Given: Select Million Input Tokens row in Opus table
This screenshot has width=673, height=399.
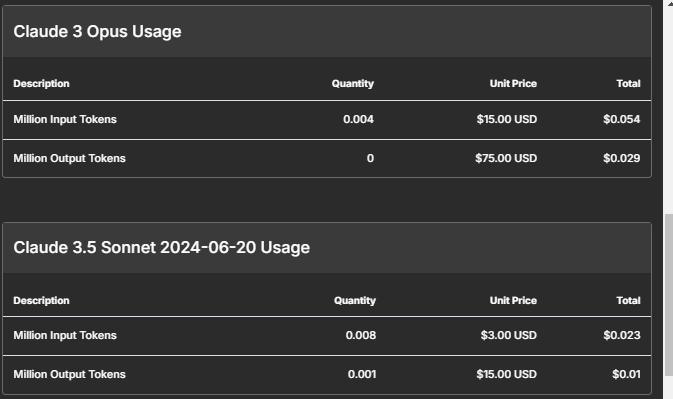Looking at the screenshot, I should (327, 120).
